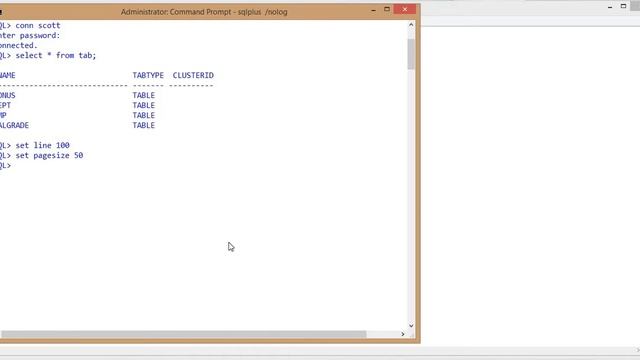The width and height of the screenshot is (640, 360).
Task: Click the ALGRADE table name
Action: click(x=14, y=125)
